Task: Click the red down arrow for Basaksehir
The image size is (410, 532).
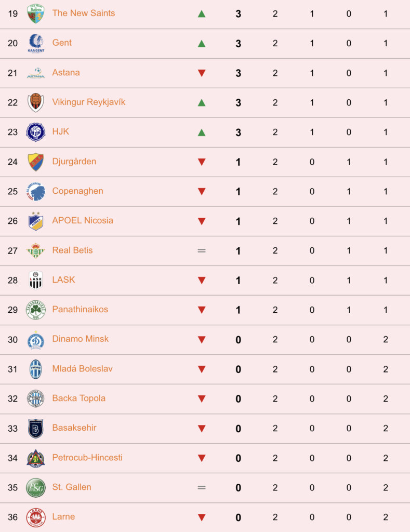Action: pos(202,429)
